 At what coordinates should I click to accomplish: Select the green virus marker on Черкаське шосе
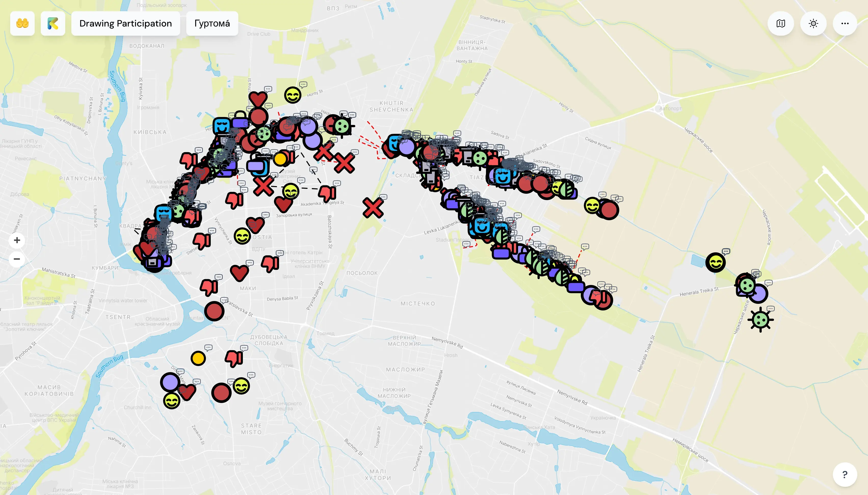click(x=761, y=320)
